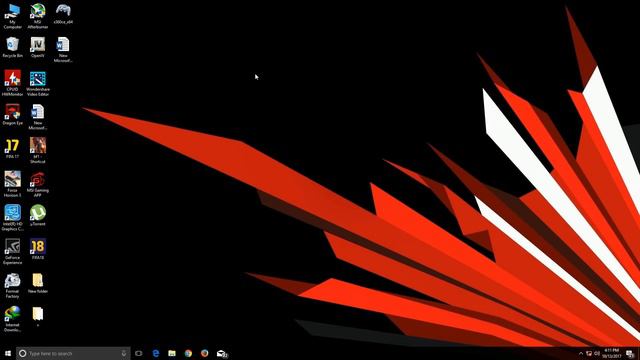Open Task View from the taskbar
The height and width of the screenshot is (360, 640).
pyautogui.click(x=139, y=353)
